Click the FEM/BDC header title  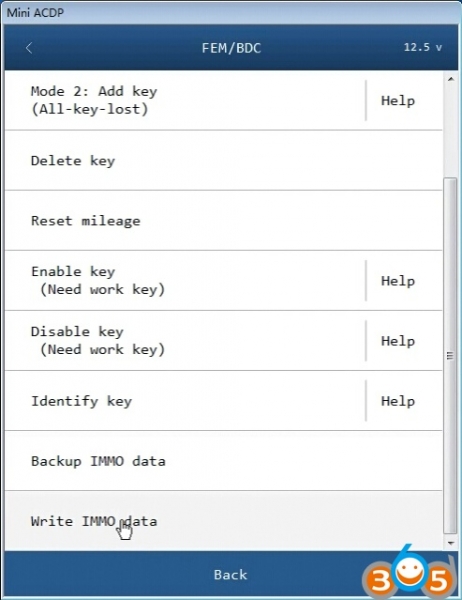point(231,48)
